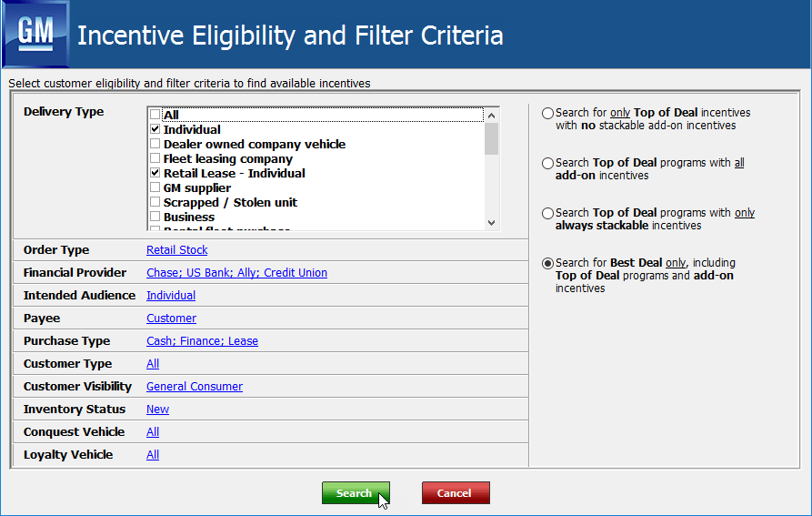Click the Conquest Vehicle label

[x=74, y=432]
